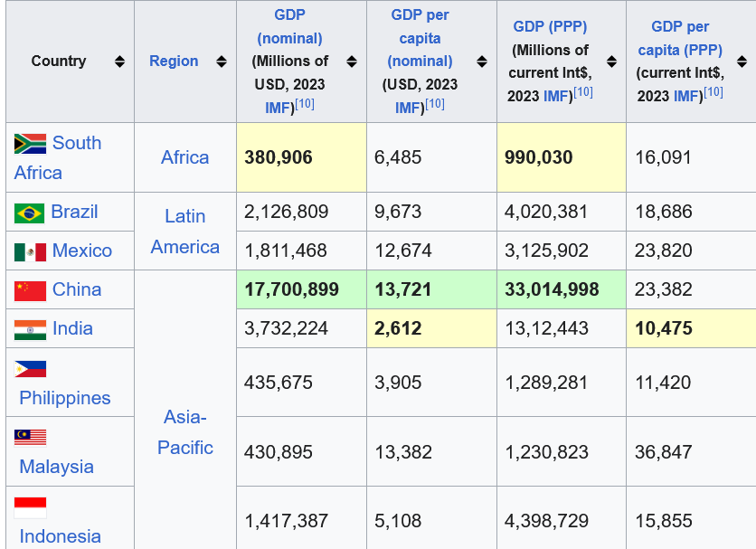
Task: Click Mexico GDP value 1,811,468
Action: [286, 251]
